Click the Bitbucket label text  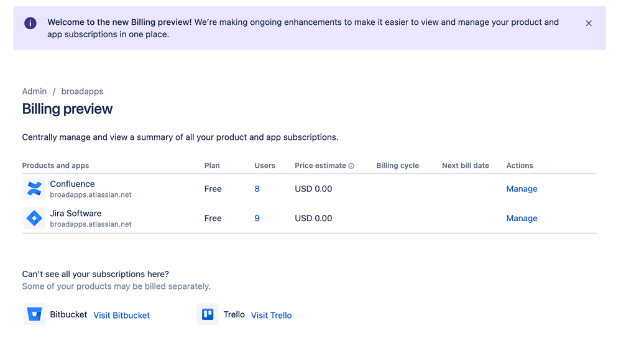68,314
